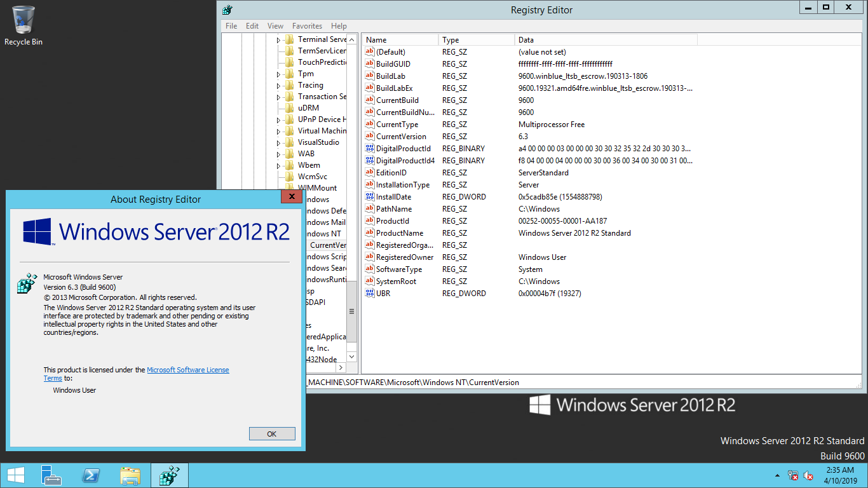Close the About Registry Editor dialog
The height and width of the screenshot is (488, 868).
(x=292, y=196)
